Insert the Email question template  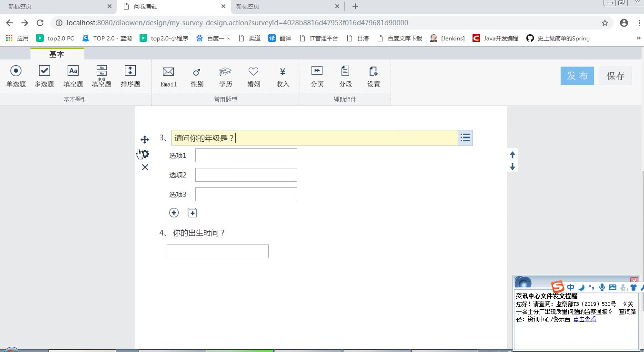168,76
